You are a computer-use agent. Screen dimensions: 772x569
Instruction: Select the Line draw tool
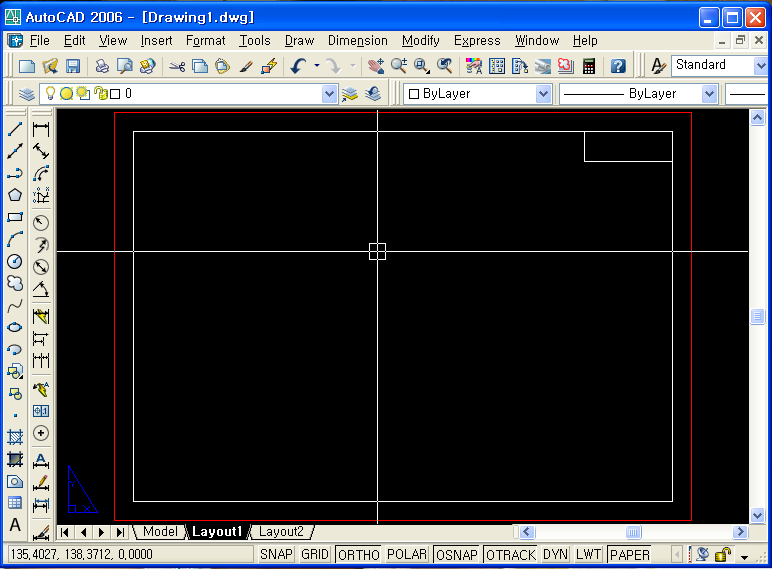tap(15, 129)
